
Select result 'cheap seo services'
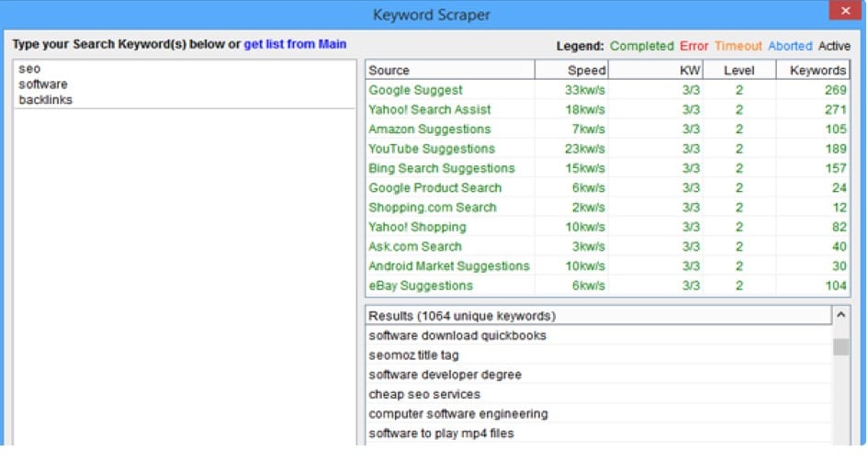pyautogui.click(x=598, y=395)
